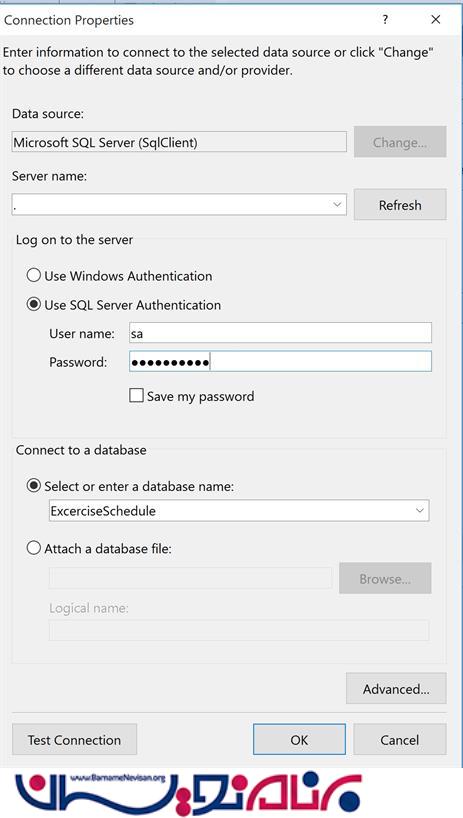Open Advanced connection settings
The width and height of the screenshot is (463, 818).
click(396, 689)
